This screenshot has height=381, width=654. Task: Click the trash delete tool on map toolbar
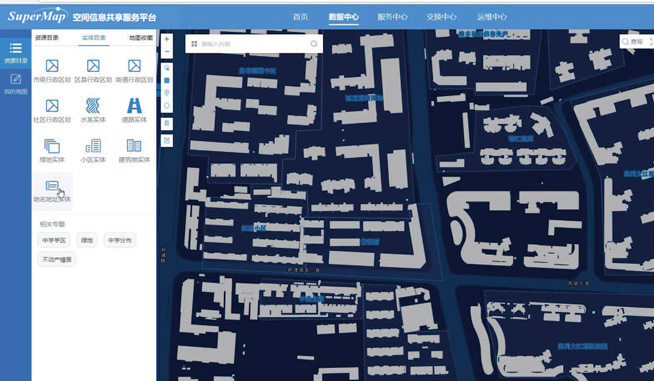point(167,124)
